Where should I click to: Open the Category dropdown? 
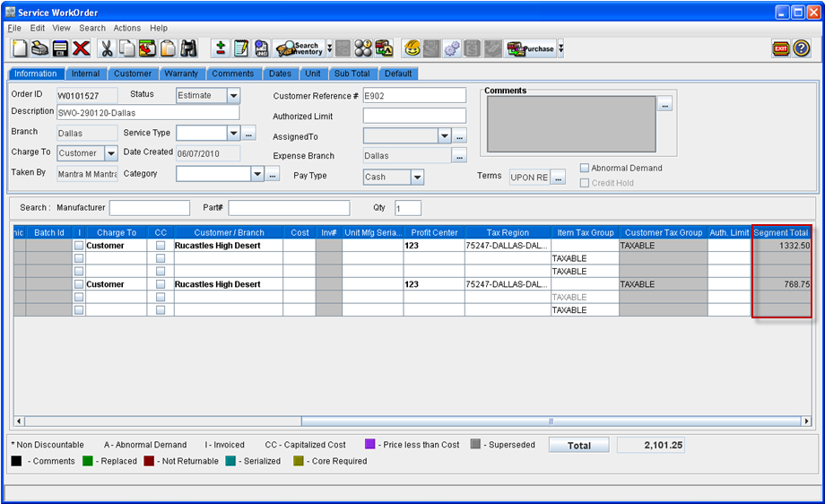tap(257, 174)
